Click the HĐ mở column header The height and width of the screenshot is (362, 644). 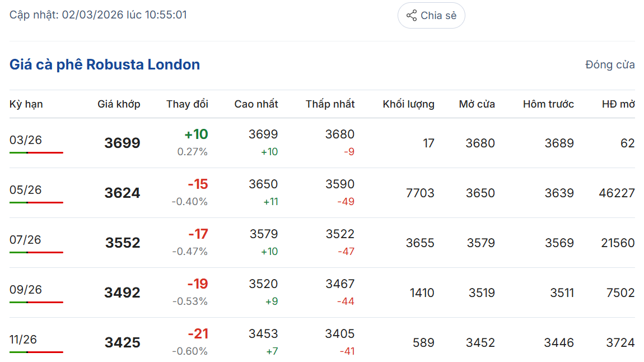click(618, 104)
